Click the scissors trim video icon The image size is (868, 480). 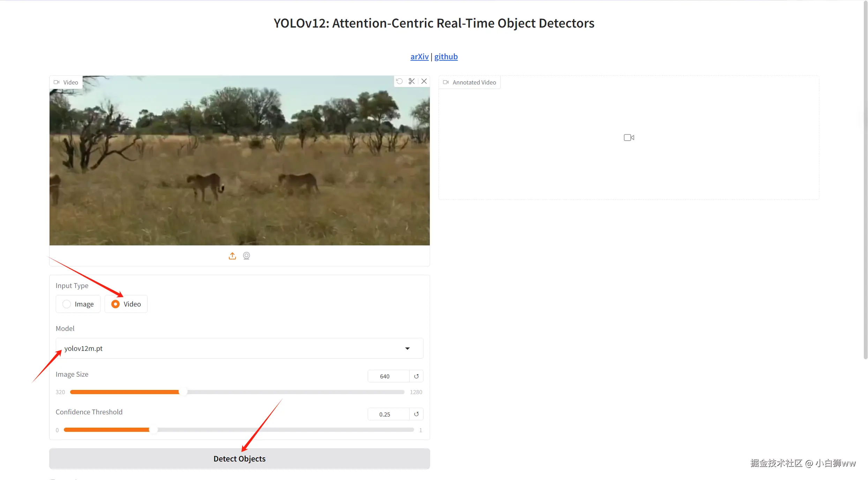click(412, 81)
